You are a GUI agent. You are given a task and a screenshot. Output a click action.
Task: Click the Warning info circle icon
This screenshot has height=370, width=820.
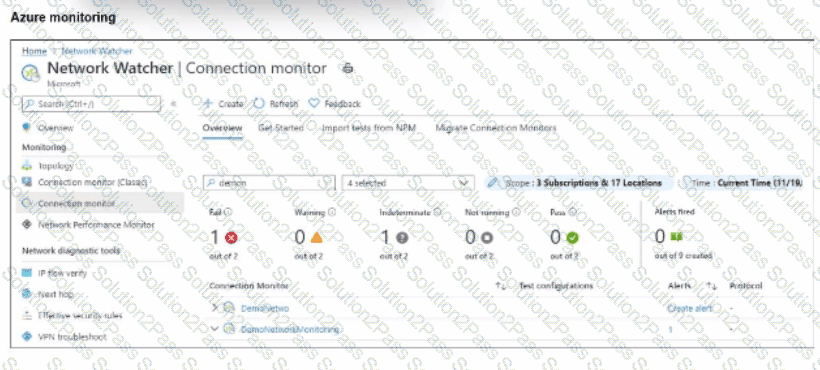point(332,212)
